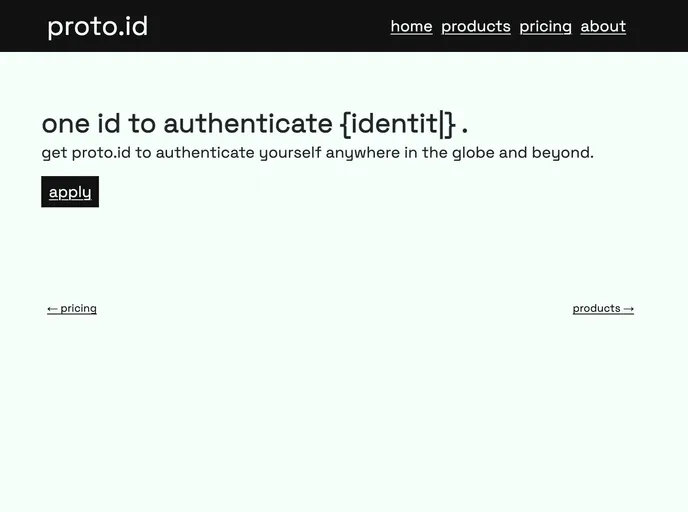The image size is (688, 512).
Task: Click the word "beyond" in the subtitle
Action: tap(560, 153)
